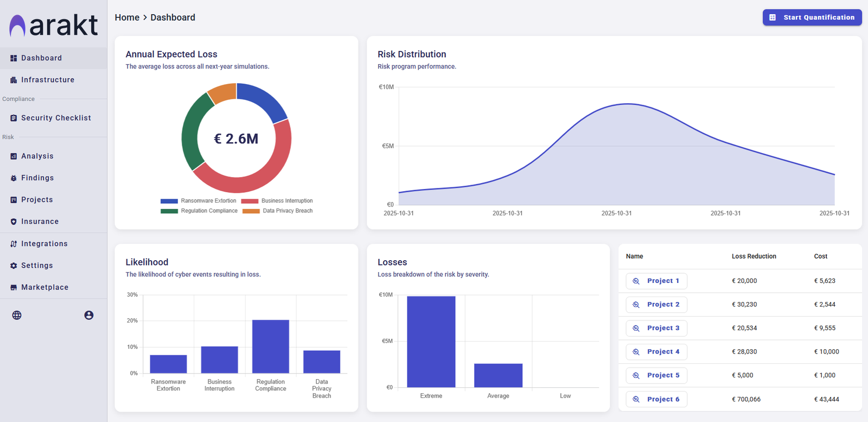Toggle the Data Privacy Breach legend entry
The image size is (868, 422).
click(x=278, y=211)
